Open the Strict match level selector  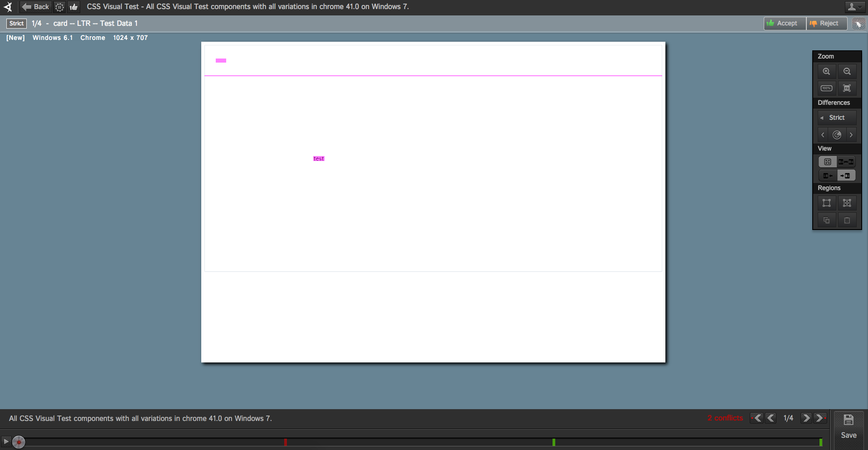click(x=836, y=117)
